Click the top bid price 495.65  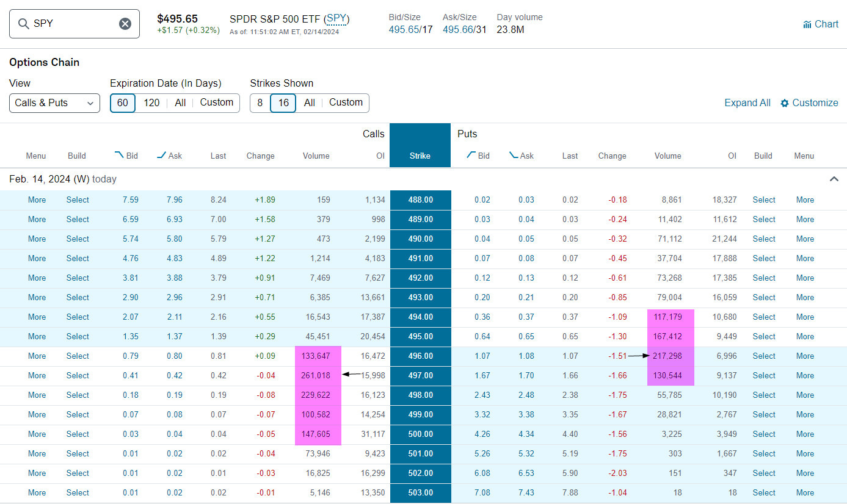403,29
